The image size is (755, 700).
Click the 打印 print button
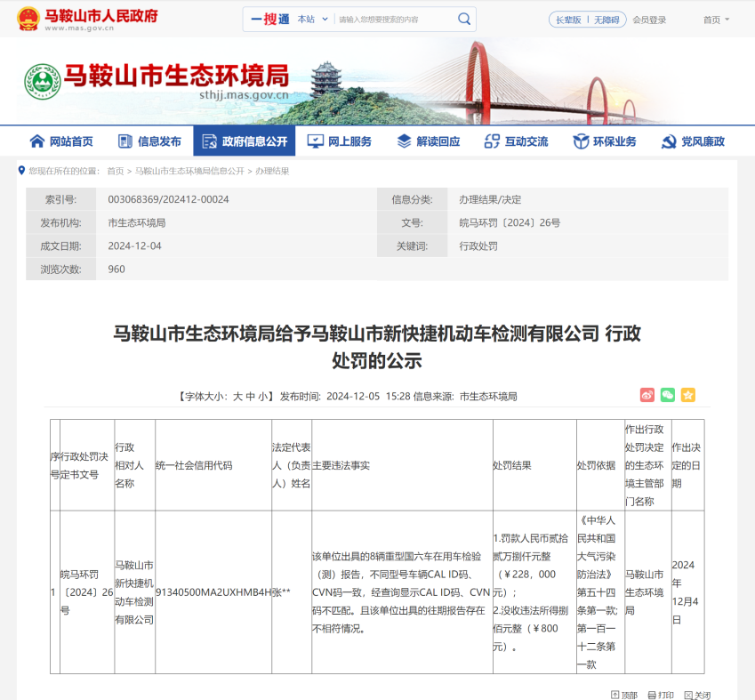660,695
